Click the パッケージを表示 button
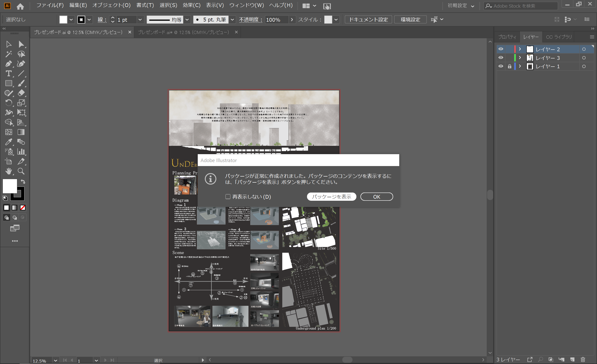 pyautogui.click(x=331, y=197)
